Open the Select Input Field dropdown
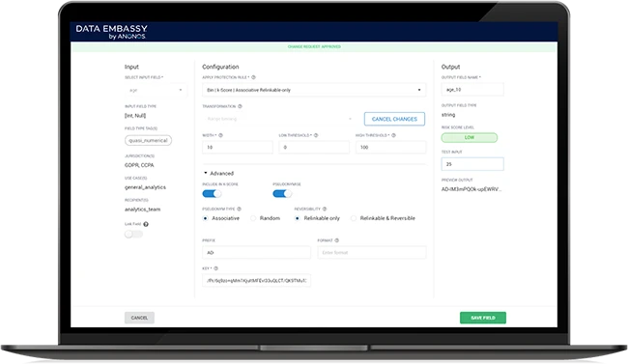This screenshot has width=628, height=364. tap(156, 90)
